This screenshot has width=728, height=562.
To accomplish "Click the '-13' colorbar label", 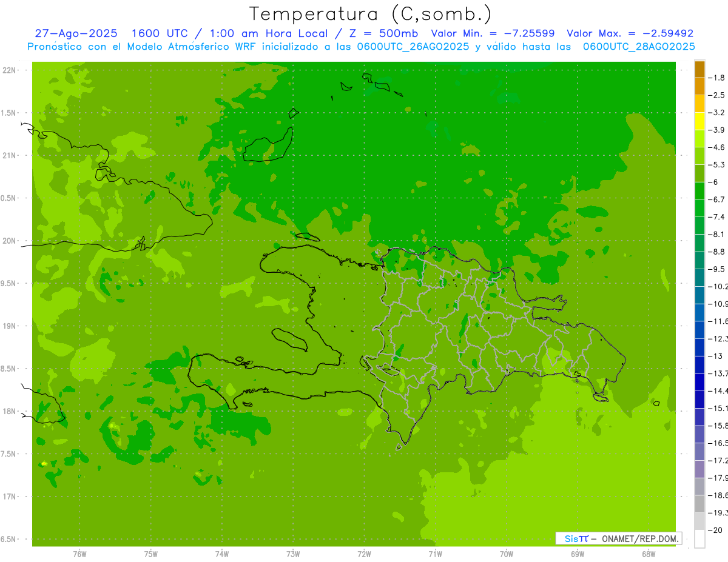I will [715, 356].
